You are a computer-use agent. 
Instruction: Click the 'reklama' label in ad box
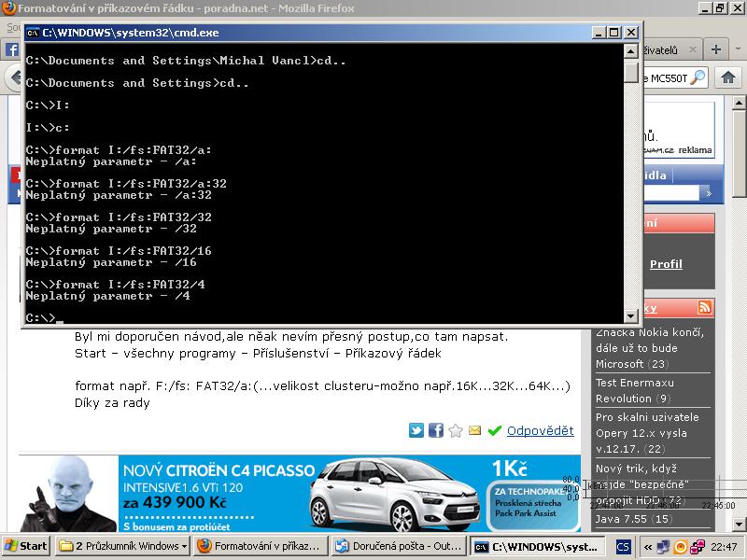tap(695, 150)
